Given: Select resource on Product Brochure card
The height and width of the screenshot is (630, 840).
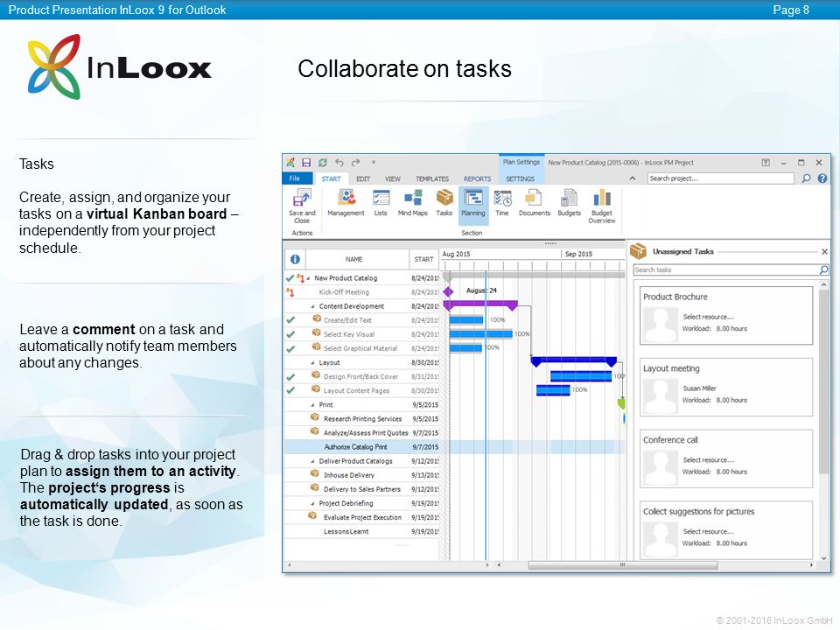Looking at the screenshot, I should (708, 317).
